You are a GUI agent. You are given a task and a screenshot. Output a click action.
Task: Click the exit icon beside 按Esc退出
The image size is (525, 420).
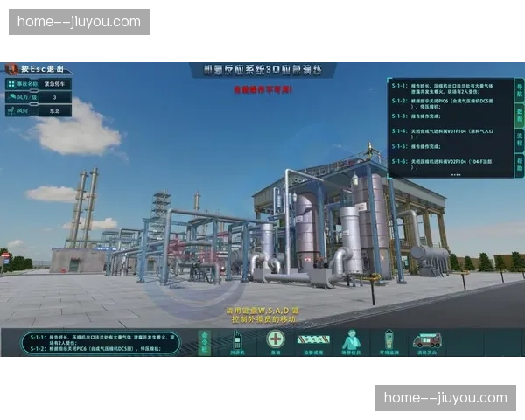11,69
